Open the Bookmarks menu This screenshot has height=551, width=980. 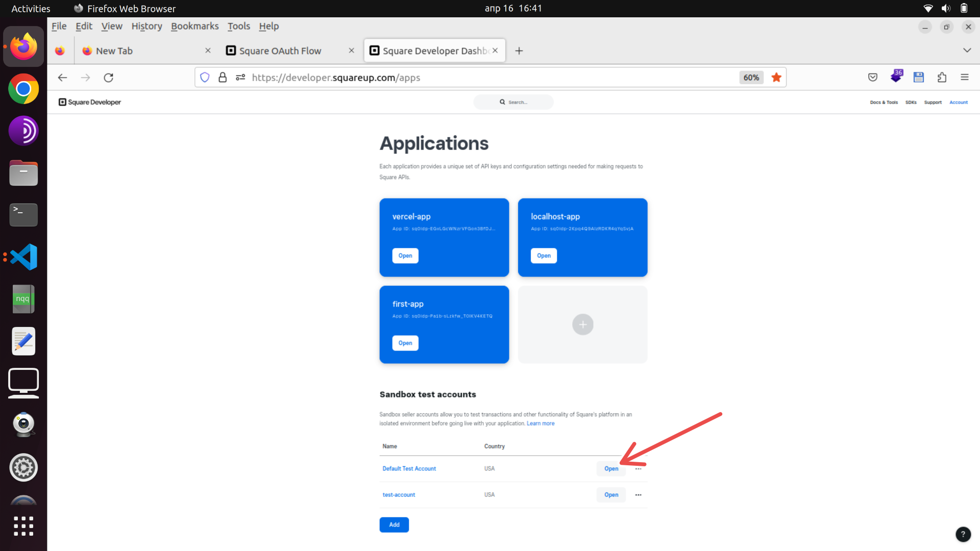(x=194, y=26)
